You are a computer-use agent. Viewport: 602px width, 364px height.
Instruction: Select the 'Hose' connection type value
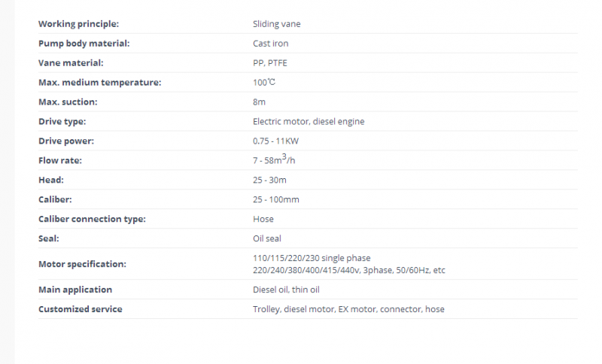pyautogui.click(x=263, y=219)
